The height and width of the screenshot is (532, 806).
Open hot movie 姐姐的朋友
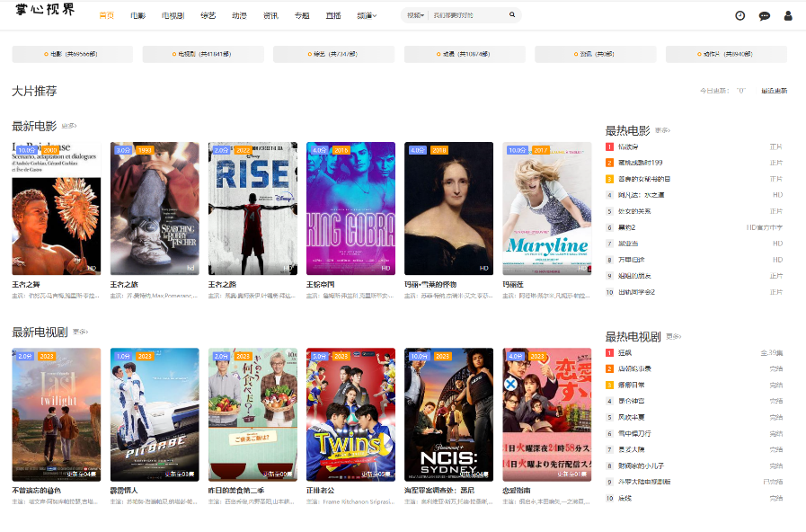tap(634, 276)
